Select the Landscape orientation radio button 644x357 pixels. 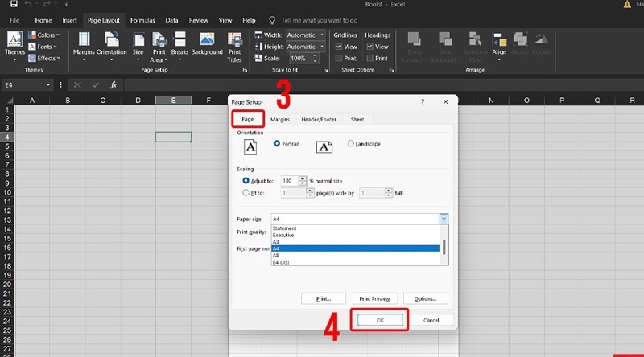coord(351,144)
